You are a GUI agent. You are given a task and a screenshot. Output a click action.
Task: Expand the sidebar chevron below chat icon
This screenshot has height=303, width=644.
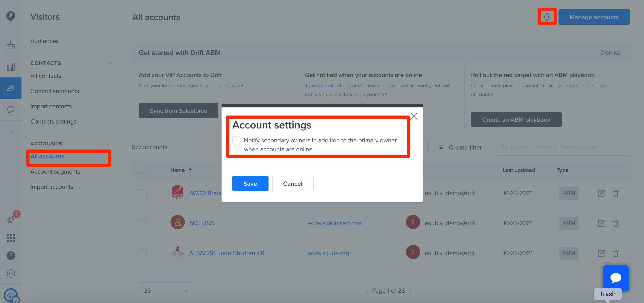[x=11, y=132]
